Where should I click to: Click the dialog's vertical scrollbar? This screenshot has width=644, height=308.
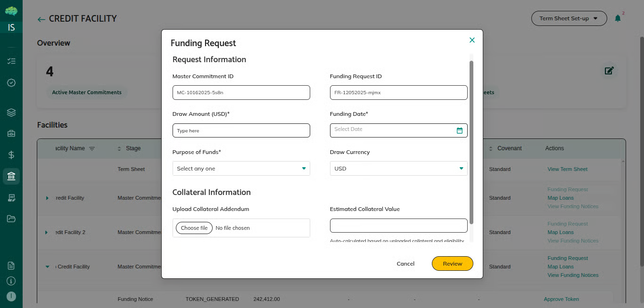pyautogui.click(x=471, y=141)
